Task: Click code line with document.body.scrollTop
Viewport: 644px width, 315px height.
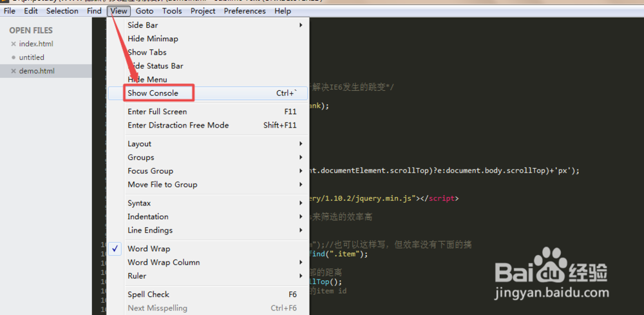Action: point(444,171)
